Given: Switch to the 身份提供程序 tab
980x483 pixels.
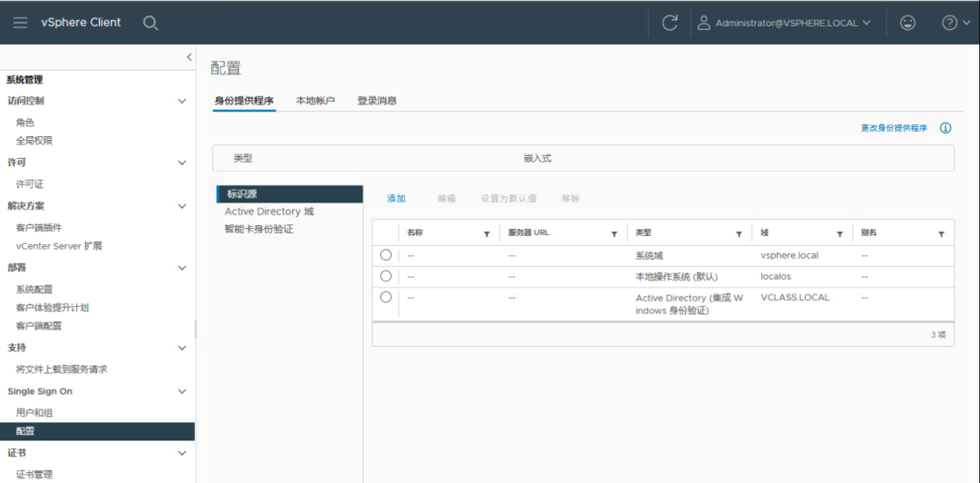Looking at the screenshot, I should (244, 101).
